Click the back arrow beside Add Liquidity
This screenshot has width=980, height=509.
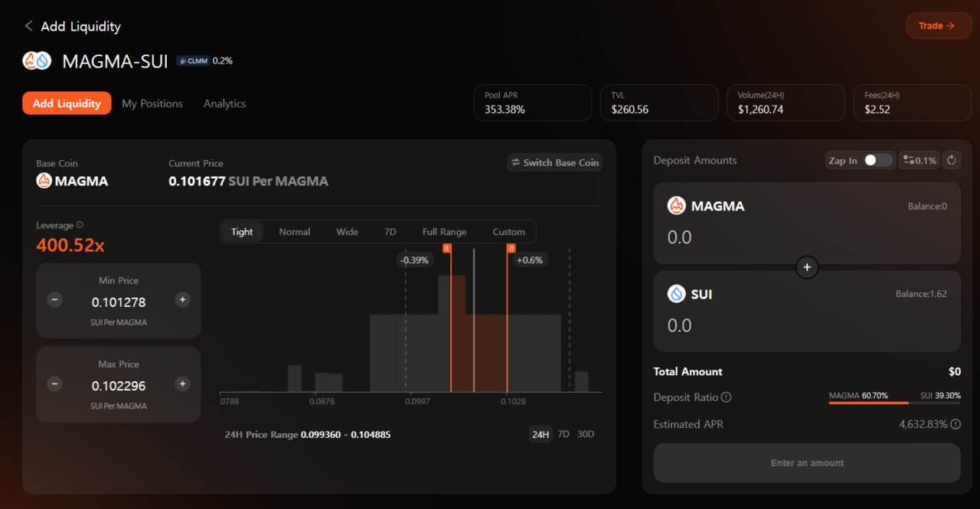[x=28, y=26]
